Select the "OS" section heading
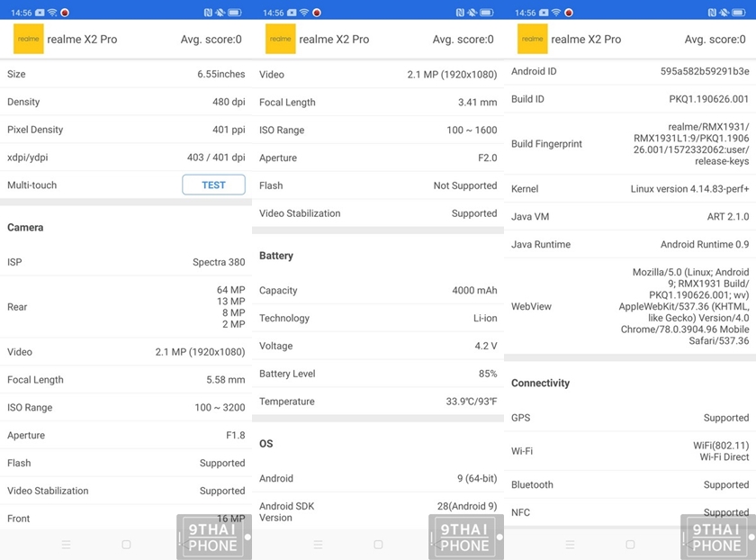Viewport: 756px width, 560px height. (266, 443)
